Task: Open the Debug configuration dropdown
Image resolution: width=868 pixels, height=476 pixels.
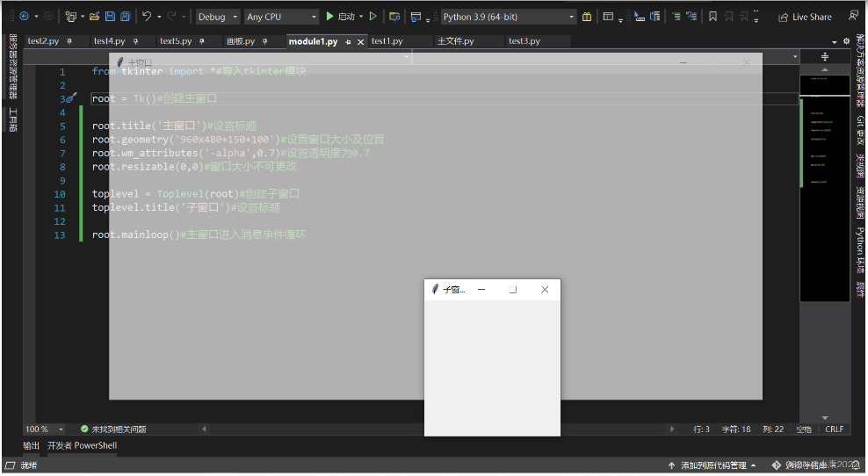Action: [218, 17]
